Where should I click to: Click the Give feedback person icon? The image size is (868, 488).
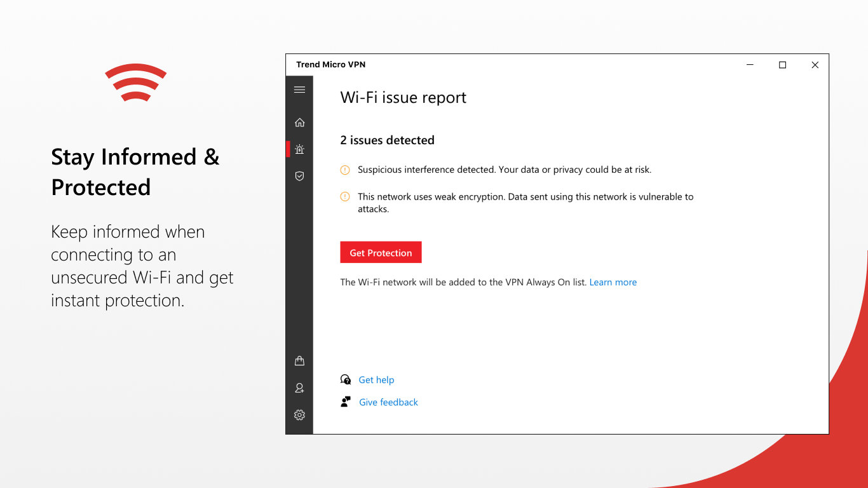pos(345,402)
